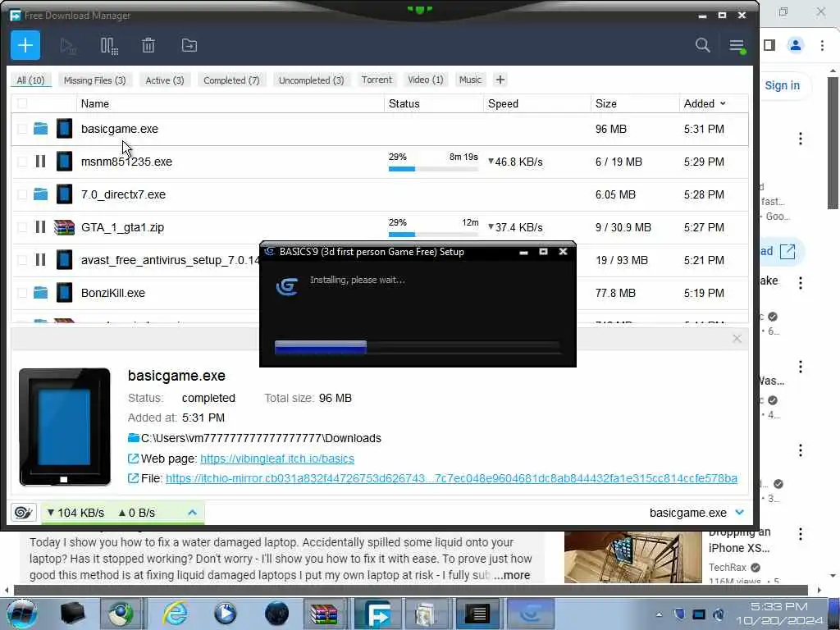The height and width of the screenshot is (630, 840).
Task: Open Windows Media Player taskbar icon
Action: 226,614
